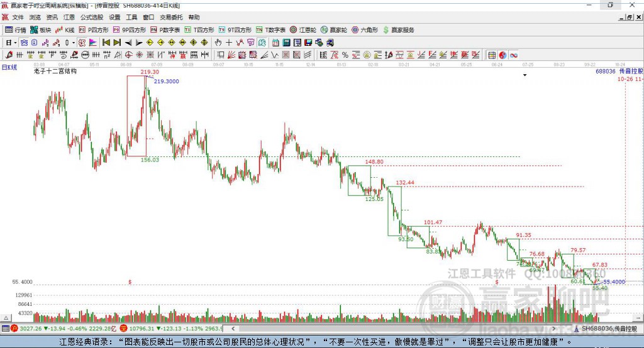This screenshot has width=644, height=348.
Task: Click the save floppy disk icon
Action: (x=308, y=43)
